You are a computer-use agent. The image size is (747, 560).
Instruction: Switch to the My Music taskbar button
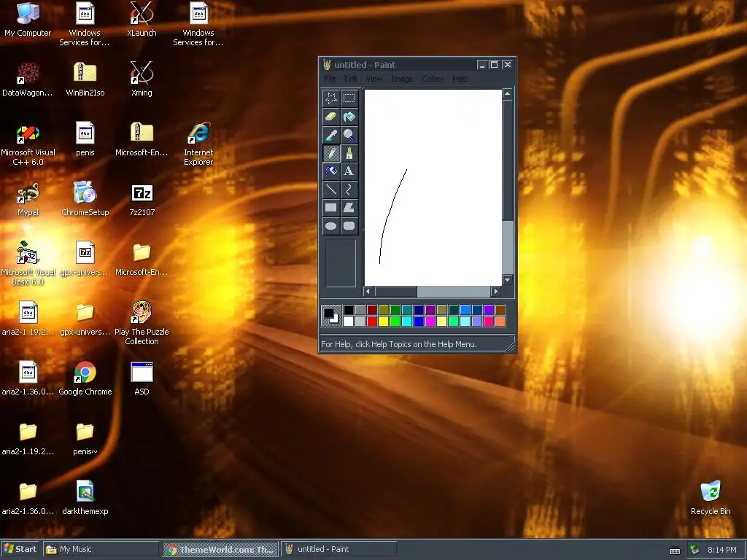tap(101, 549)
